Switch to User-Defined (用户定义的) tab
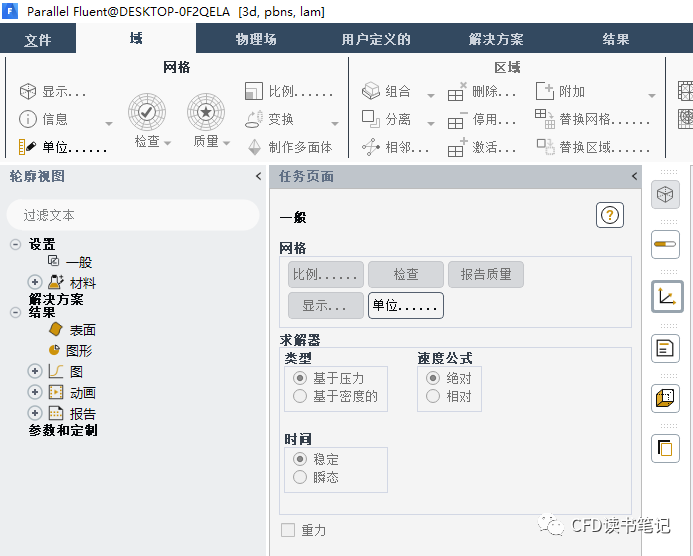693x556 pixels. tap(376, 39)
